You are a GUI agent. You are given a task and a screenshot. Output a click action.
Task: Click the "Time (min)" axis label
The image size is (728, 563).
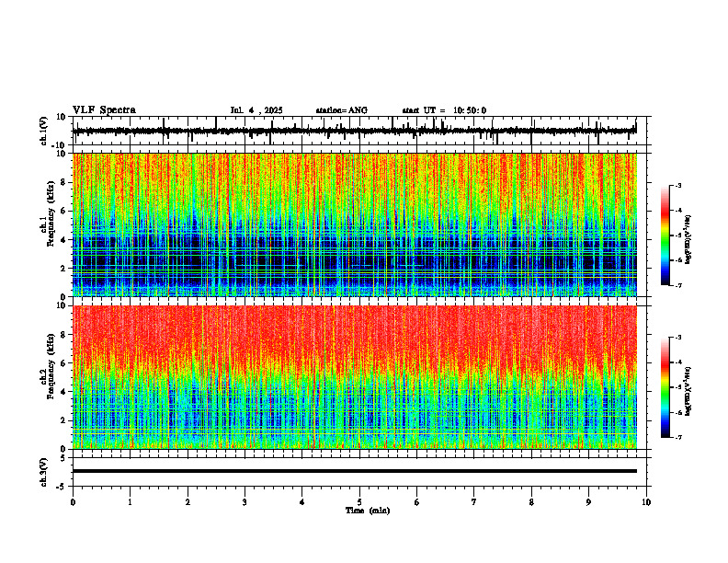tap(368, 511)
